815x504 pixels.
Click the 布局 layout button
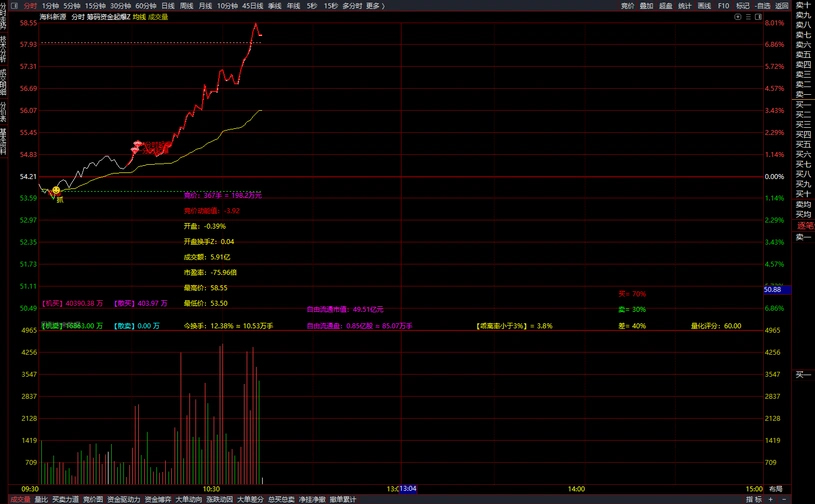pyautogui.click(x=775, y=489)
